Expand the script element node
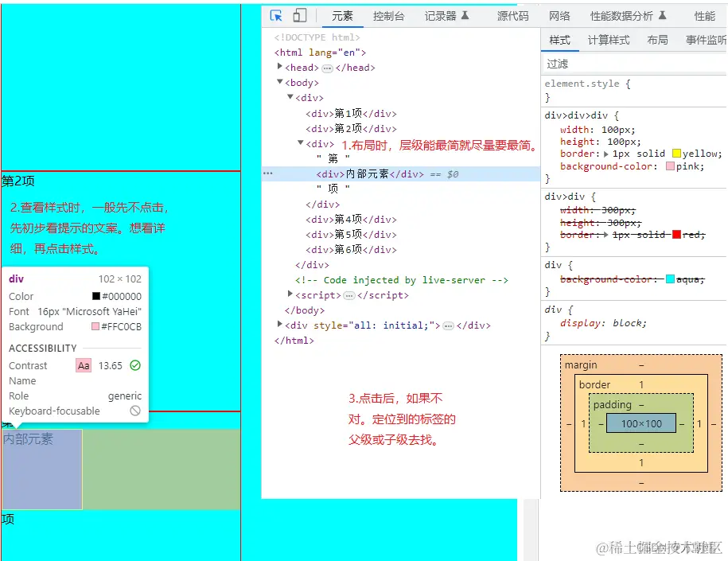Screen dimensions: 728x561 tap(290, 294)
